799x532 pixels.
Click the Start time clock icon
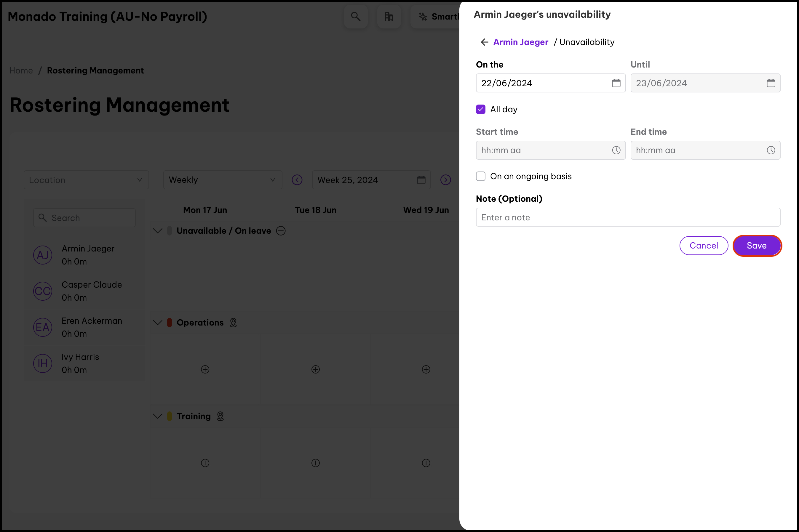(x=616, y=150)
